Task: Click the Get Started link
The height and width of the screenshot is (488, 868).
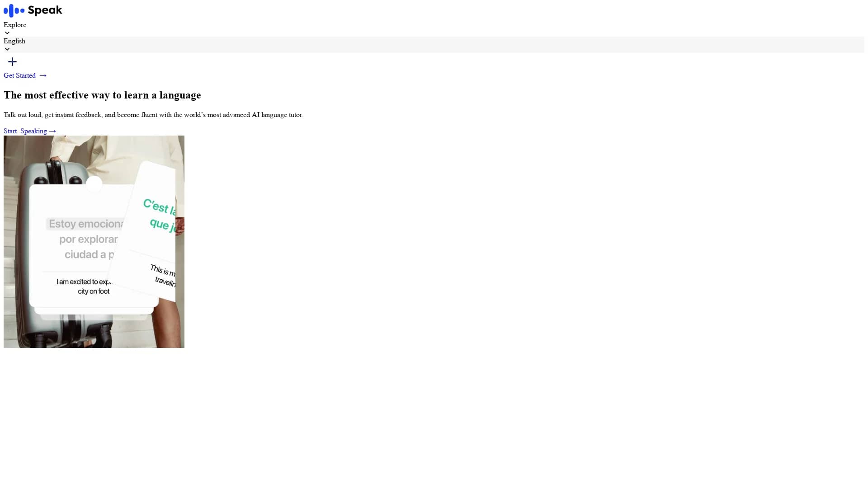Action: pyautogui.click(x=25, y=75)
